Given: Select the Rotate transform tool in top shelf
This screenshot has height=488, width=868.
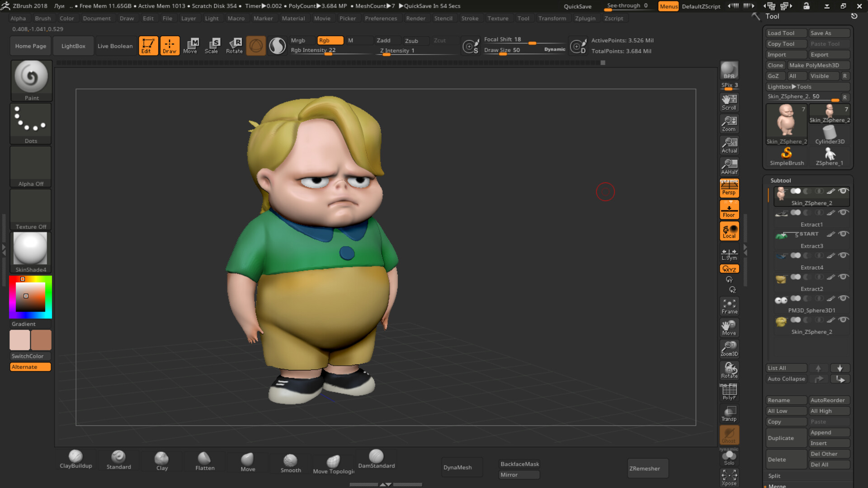Looking at the screenshot, I should [234, 46].
